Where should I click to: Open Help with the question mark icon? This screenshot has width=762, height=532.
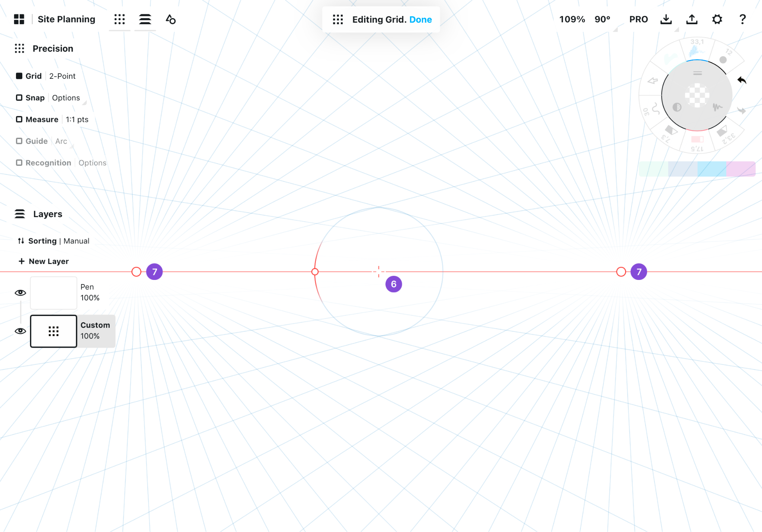(742, 19)
